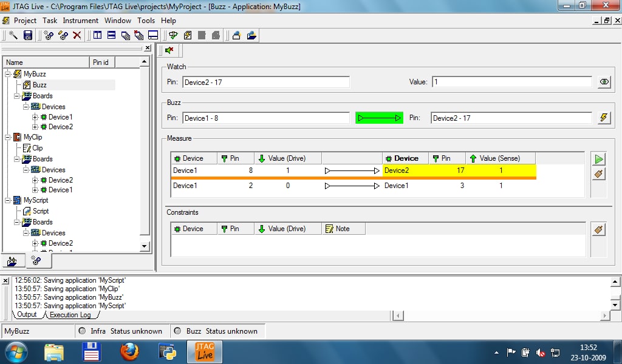Open the Task menu
622x364 pixels.
tap(50, 21)
